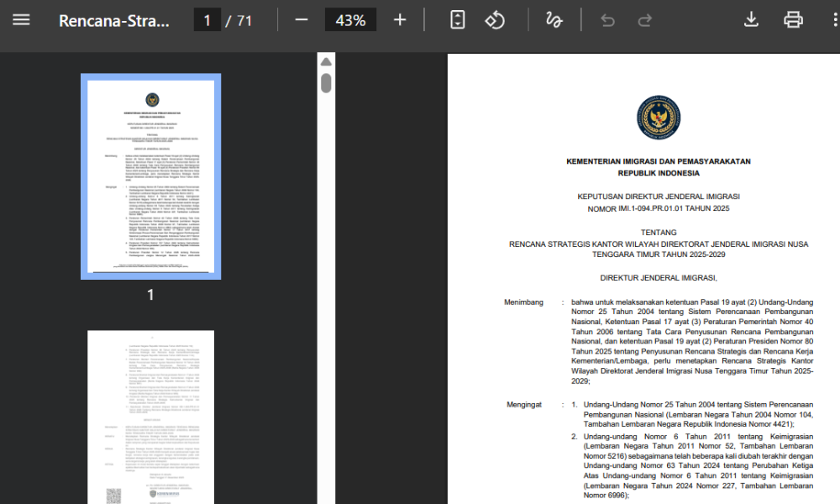Activate the draw annotation tool
Screen dimensions: 840x504
tap(554, 20)
